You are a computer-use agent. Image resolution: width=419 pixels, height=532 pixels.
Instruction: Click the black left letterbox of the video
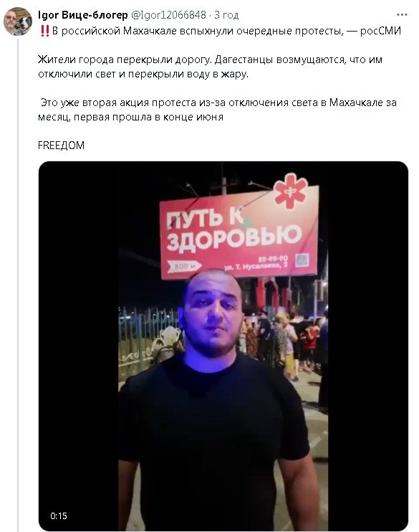[79, 346]
